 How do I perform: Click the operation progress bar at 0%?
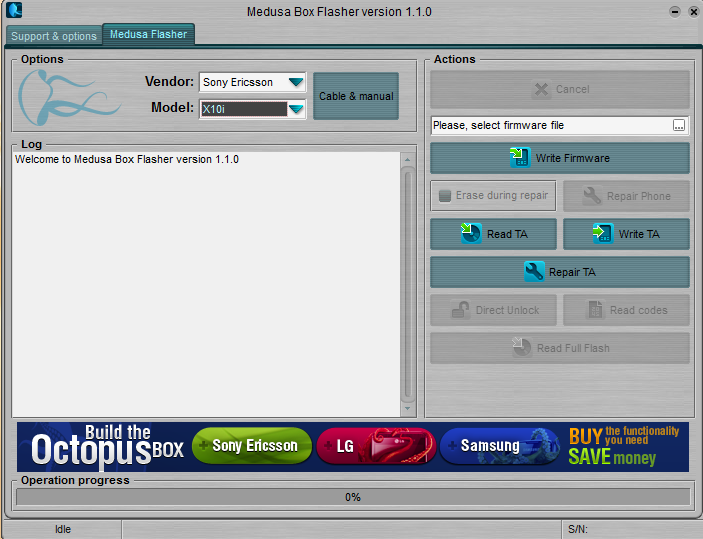[353, 497]
